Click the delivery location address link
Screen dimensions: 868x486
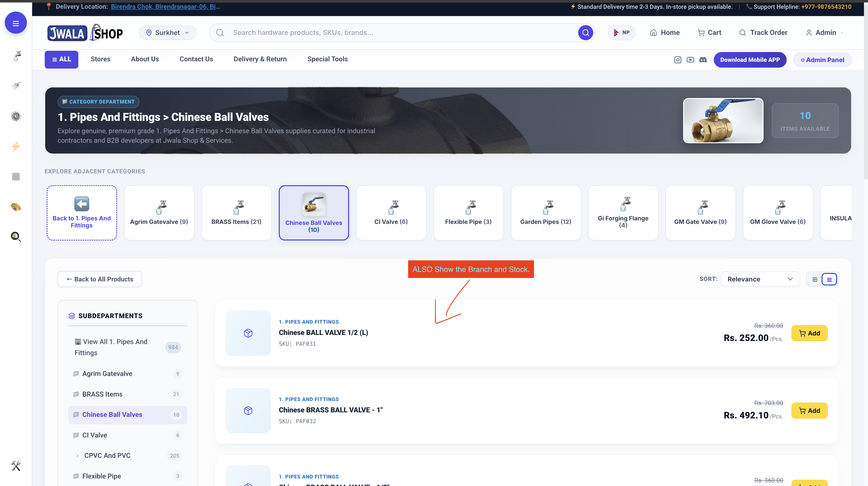click(x=166, y=7)
